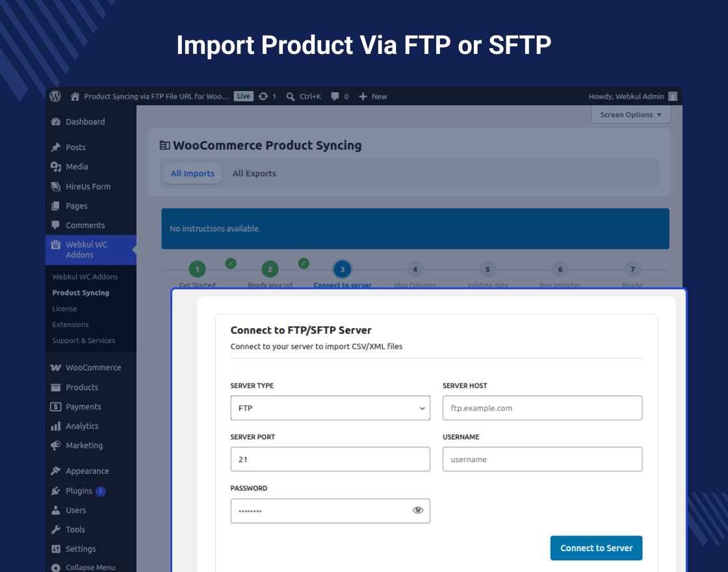Click the plus New icon
Image resolution: width=728 pixels, height=572 pixels.
tap(363, 97)
